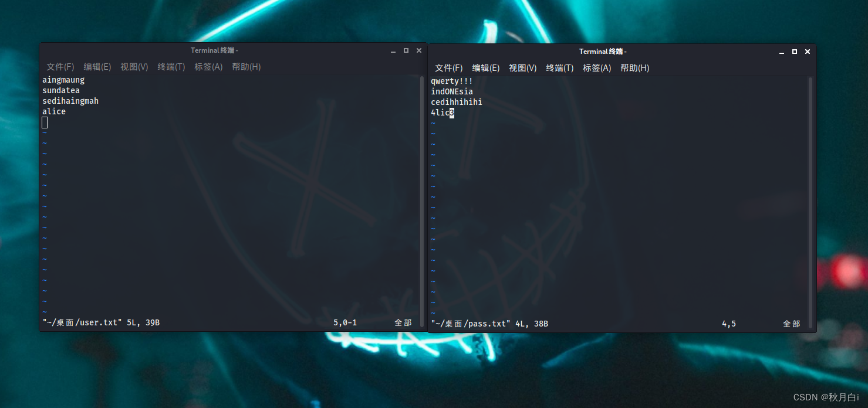The width and height of the screenshot is (868, 408).
Task: Open the 编辑(E) menu in the left terminal
Action: point(97,66)
